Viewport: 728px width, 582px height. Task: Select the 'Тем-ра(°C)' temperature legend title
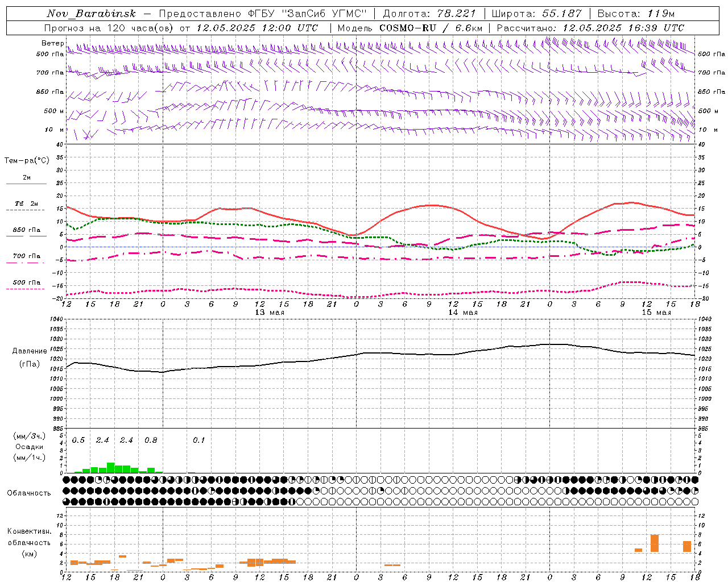coord(27,161)
